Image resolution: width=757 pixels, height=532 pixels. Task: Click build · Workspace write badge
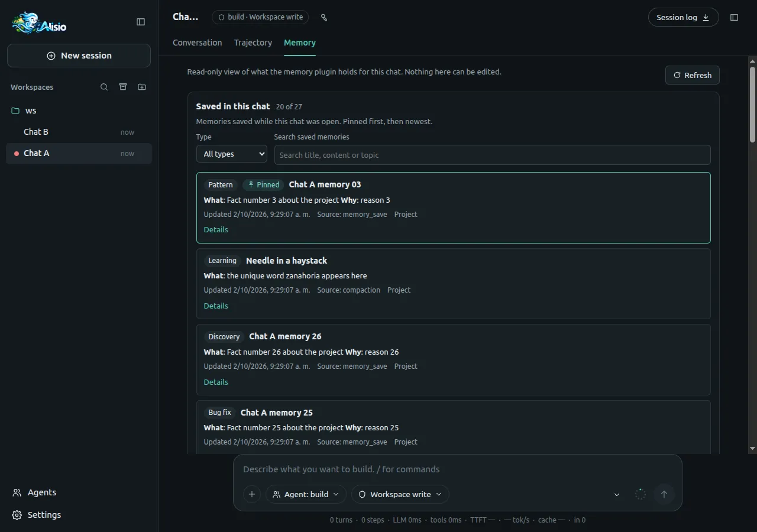[x=261, y=17]
